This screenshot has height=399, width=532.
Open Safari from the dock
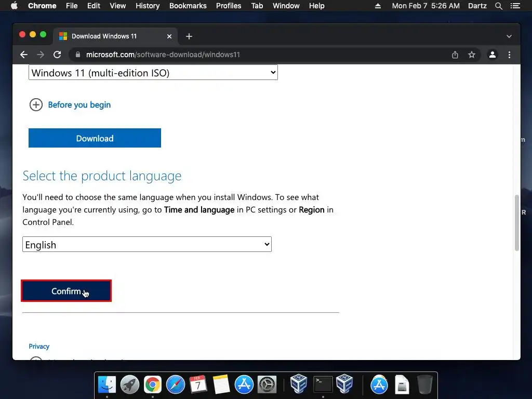[176, 384]
